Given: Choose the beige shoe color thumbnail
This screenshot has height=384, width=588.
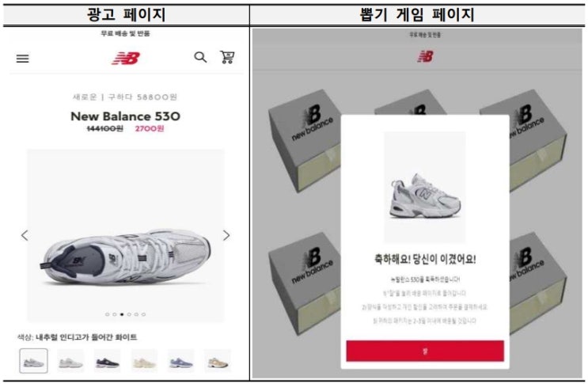Looking at the screenshot, I should [x=144, y=361].
